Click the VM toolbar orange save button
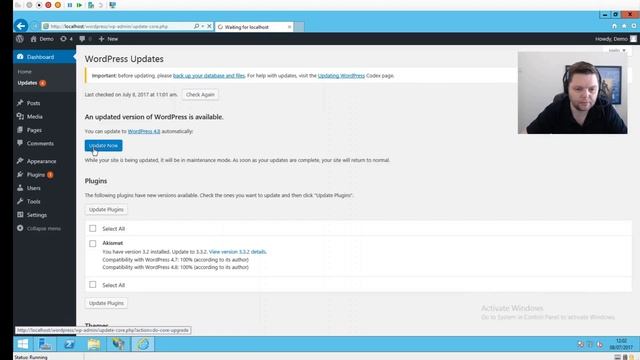The height and width of the screenshot is (360, 640). click(x=58, y=5)
